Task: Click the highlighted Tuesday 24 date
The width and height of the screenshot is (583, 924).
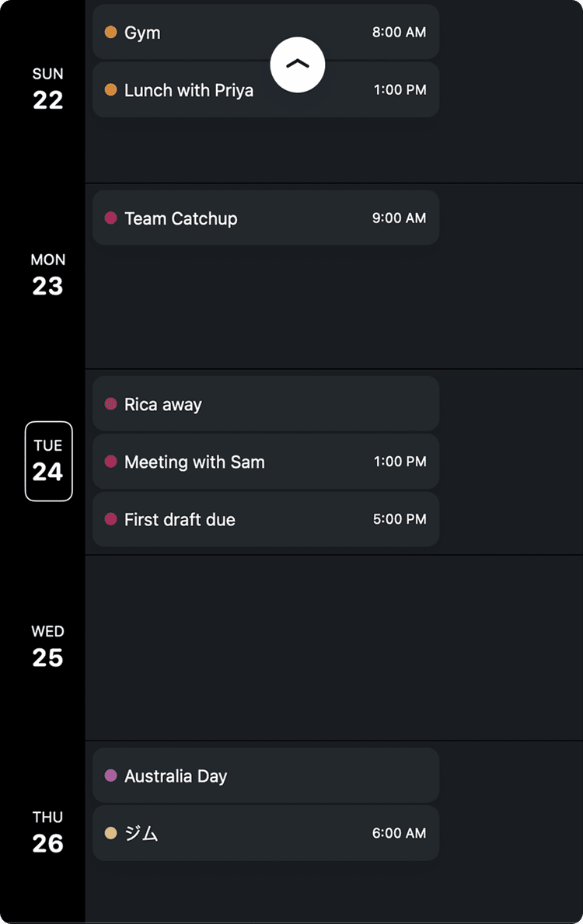Action: click(48, 461)
